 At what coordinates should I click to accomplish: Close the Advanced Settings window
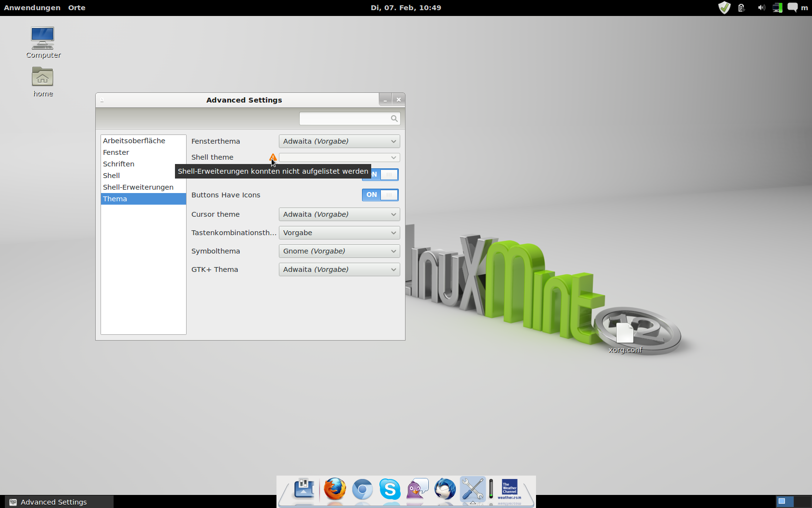399,100
